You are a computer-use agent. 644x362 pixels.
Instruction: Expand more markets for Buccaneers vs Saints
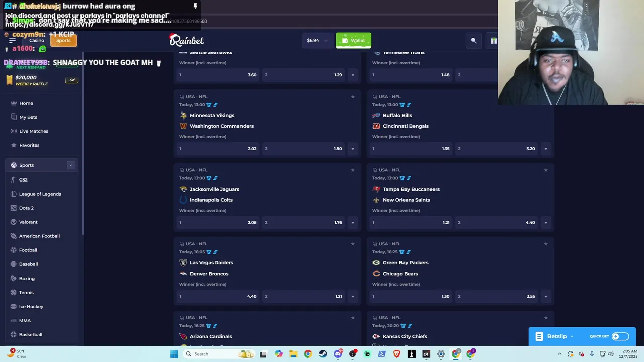(546, 223)
